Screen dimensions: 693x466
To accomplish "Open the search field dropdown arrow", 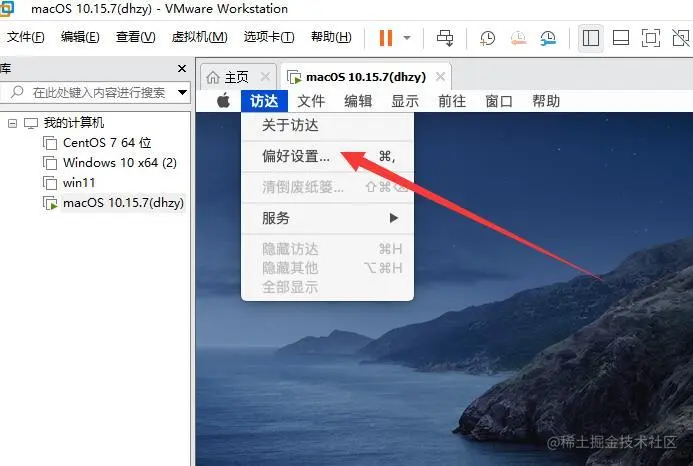I will point(182,92).
